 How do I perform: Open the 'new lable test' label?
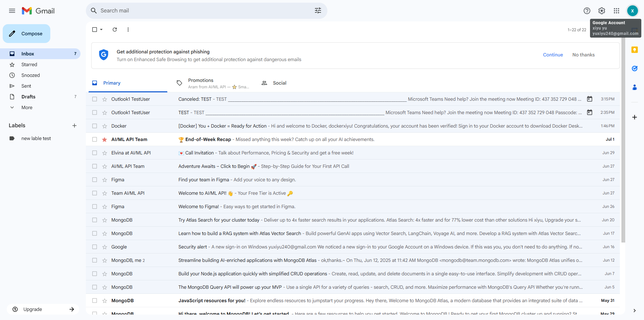tap(40, 138)
